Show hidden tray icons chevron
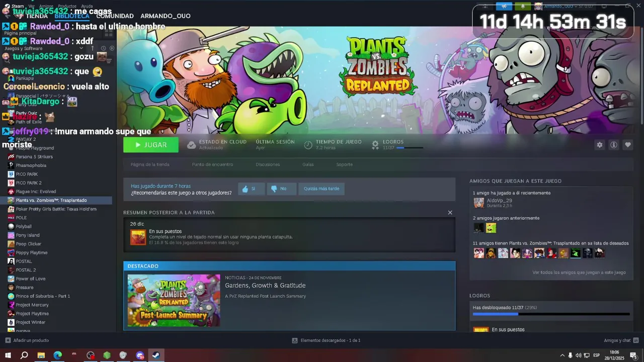Screen dimensions: 644x362 point(562,355)
